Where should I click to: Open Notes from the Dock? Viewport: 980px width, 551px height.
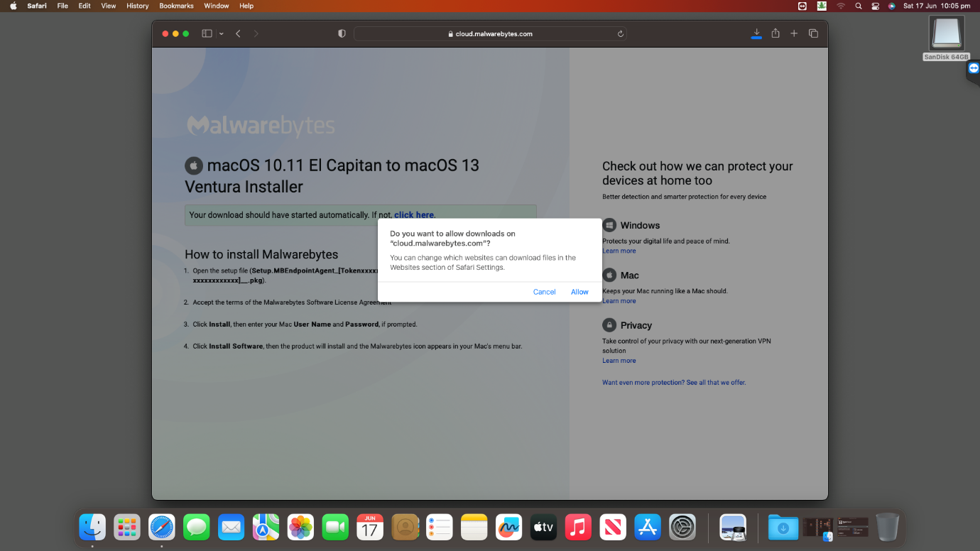click(474, 527)
